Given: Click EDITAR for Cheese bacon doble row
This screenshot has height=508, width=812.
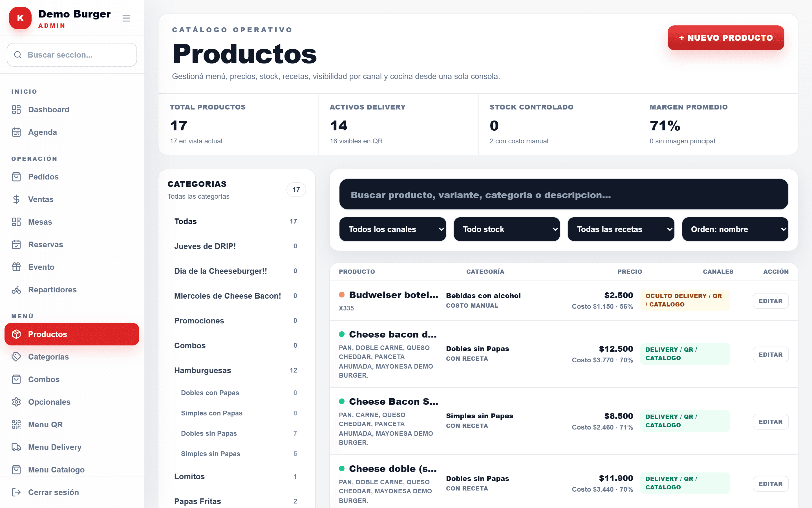Looking at the screenshot, I should point(770,354).
